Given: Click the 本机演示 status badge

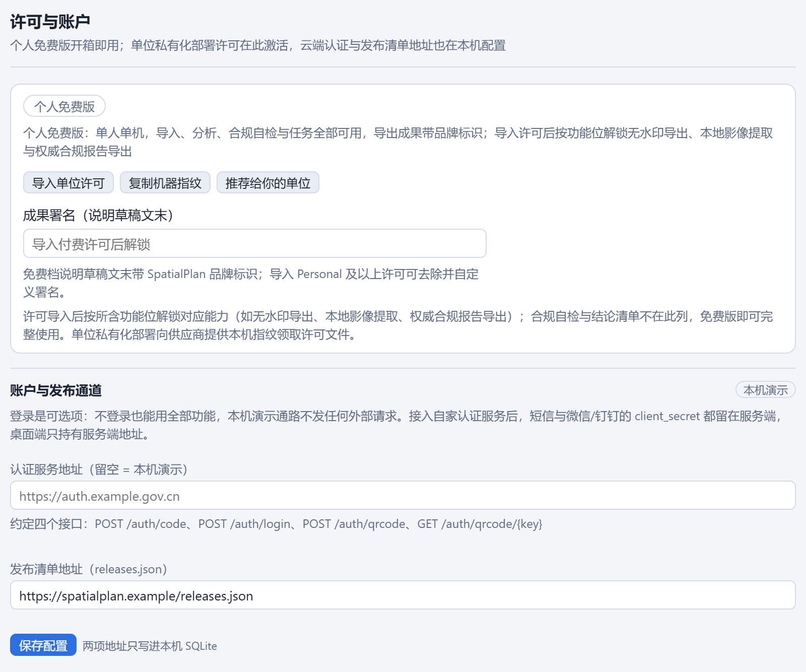Looking at the screenshot, I should coord(766,390).
